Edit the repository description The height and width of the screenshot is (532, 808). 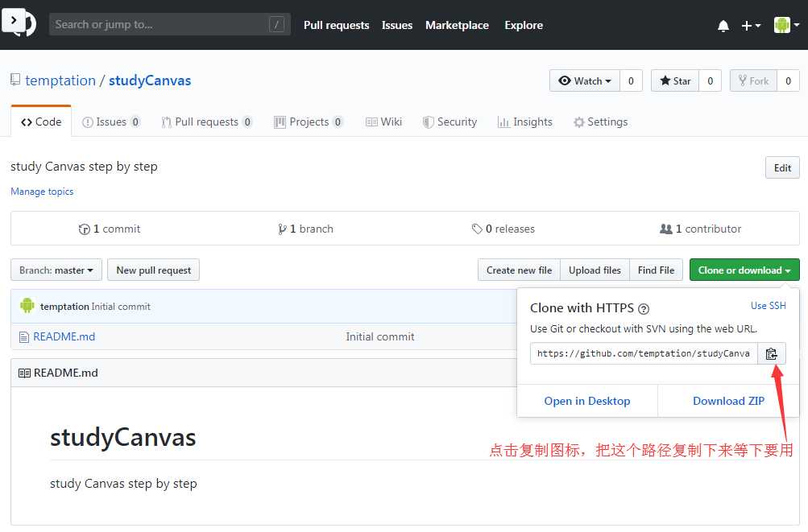coord(782,168)
